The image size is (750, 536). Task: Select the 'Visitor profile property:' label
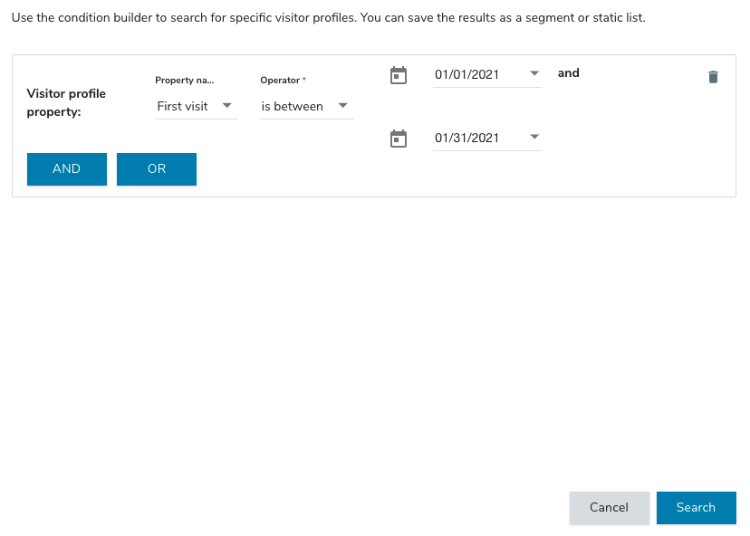tap(66, 102)
